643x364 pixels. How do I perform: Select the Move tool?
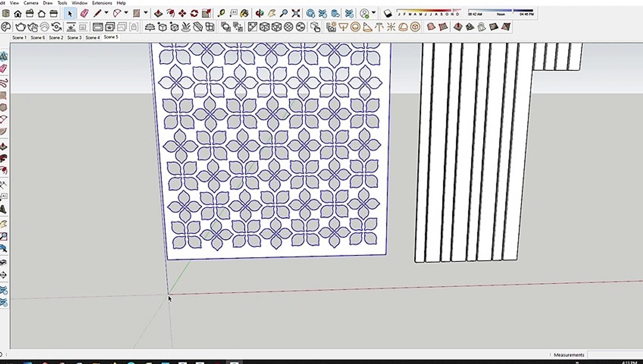(x=182, y=14)
